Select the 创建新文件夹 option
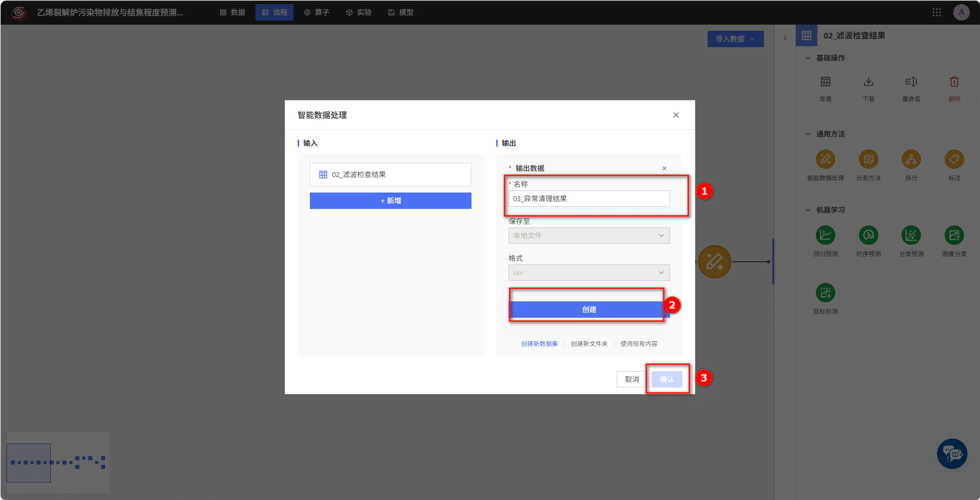The width and height of the screenshot is (980, 500). pos(589,344)
